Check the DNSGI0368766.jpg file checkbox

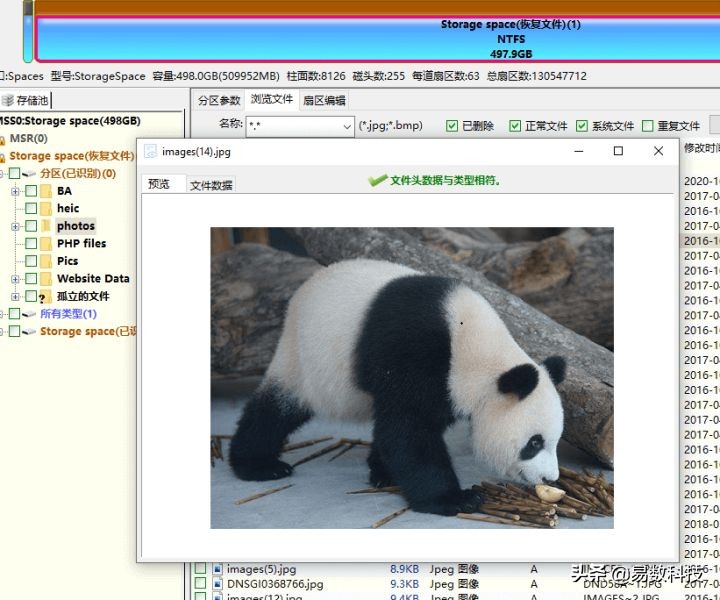(x=200, y=584)
